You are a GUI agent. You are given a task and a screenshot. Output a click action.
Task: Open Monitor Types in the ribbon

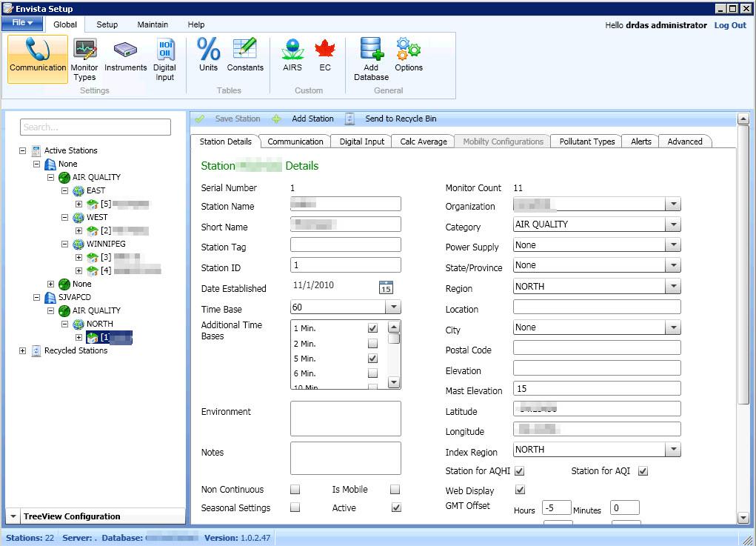84,59
